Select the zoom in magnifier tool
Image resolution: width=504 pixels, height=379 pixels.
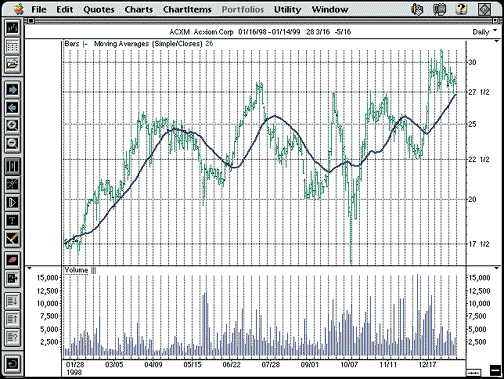click(x=12, y=126)
